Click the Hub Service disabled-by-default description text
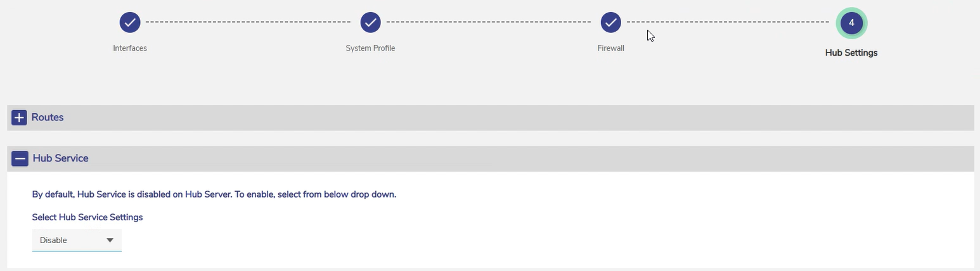 (x=214, y=194)
